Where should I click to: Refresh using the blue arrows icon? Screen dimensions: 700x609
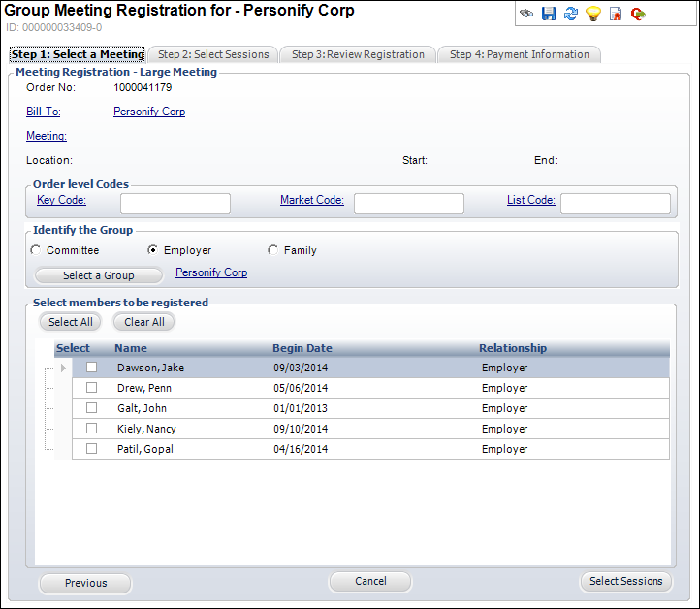[570, 14]
